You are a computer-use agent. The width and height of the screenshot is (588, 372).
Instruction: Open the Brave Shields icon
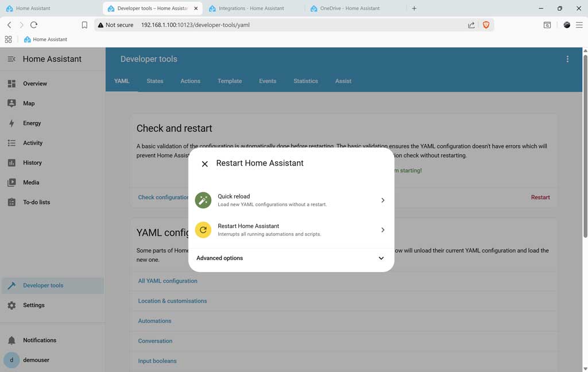(x=486, y=25)
